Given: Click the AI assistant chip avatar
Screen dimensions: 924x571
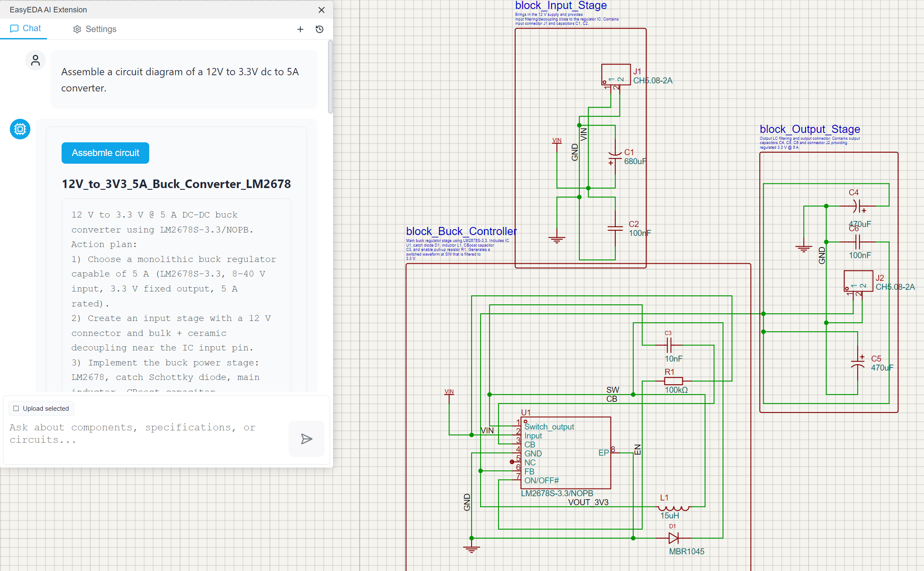Looking at the screenshot, I should click(x=20, y=129).
